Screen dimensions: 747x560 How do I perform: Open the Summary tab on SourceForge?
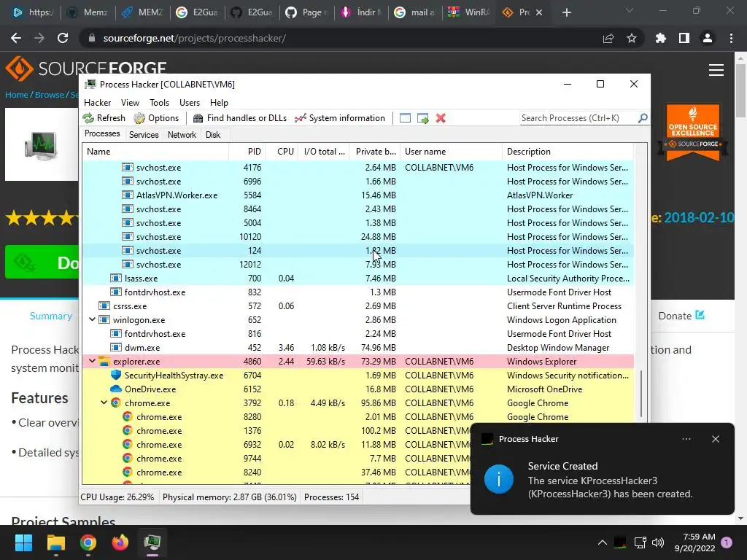coord(51,316)
